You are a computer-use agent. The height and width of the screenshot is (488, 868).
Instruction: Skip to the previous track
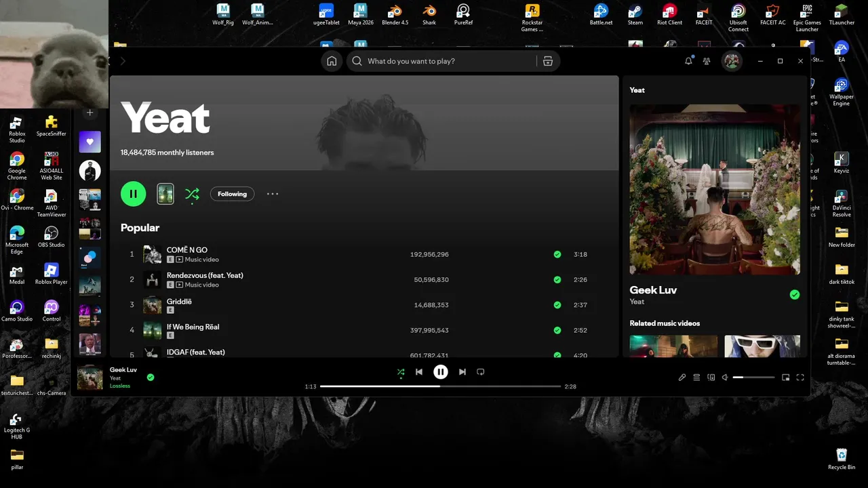coord(419,372)
